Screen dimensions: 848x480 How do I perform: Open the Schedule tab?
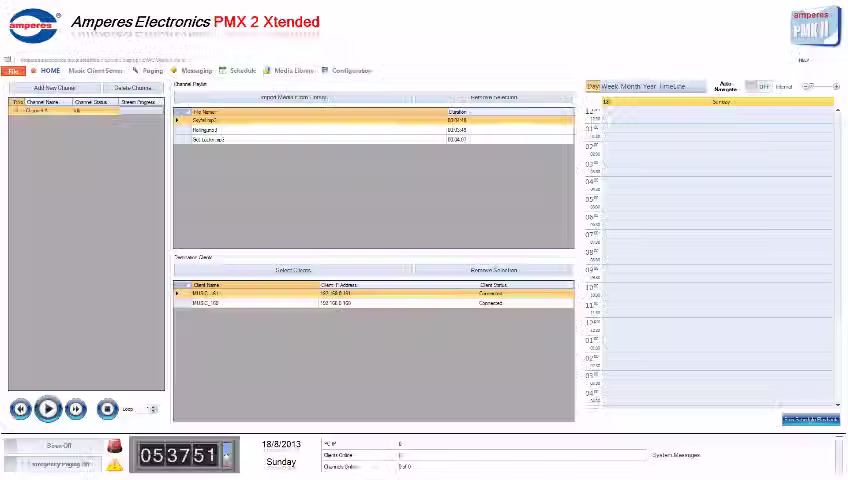[243, 71]
